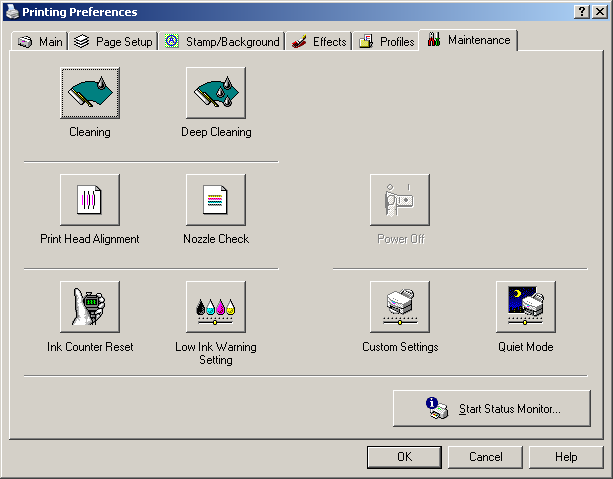Switch to the Page Setup tab
This screenshot has height=479, width=613.
[113, 42]
